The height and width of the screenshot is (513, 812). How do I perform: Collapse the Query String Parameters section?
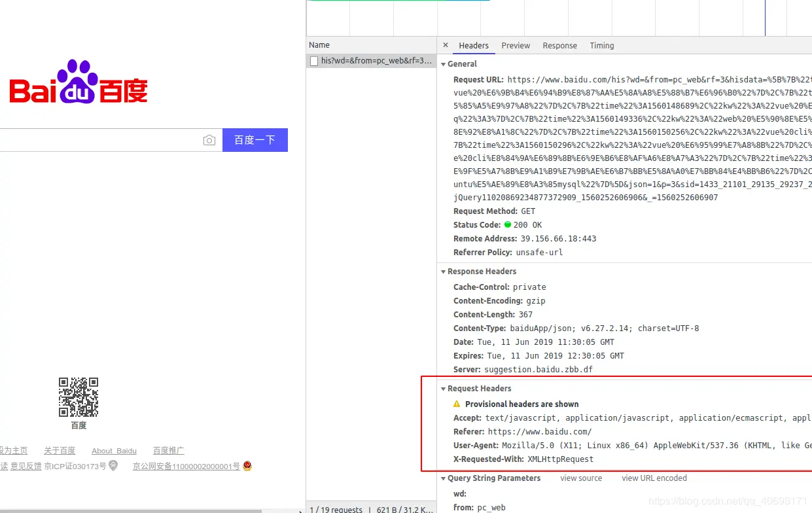[x=443, y=478]
